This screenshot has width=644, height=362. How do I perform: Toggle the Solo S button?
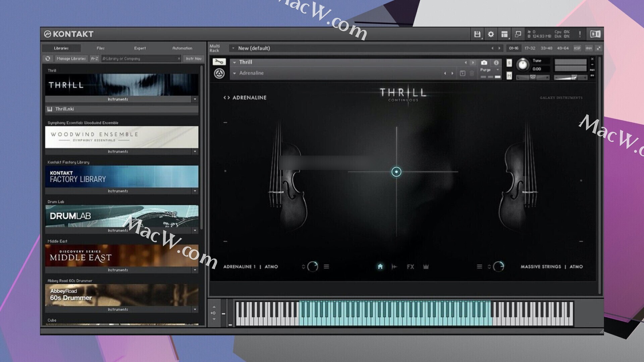coord(509,63)
